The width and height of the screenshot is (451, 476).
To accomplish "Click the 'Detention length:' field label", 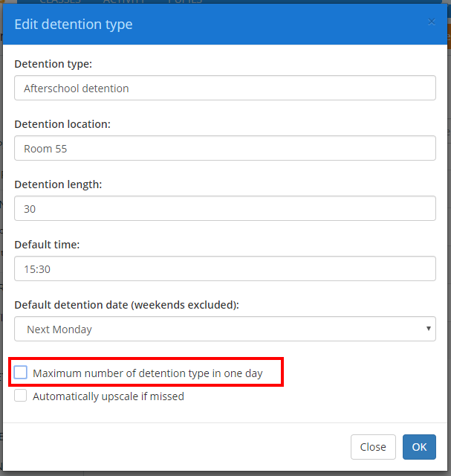I will point(58,184).
